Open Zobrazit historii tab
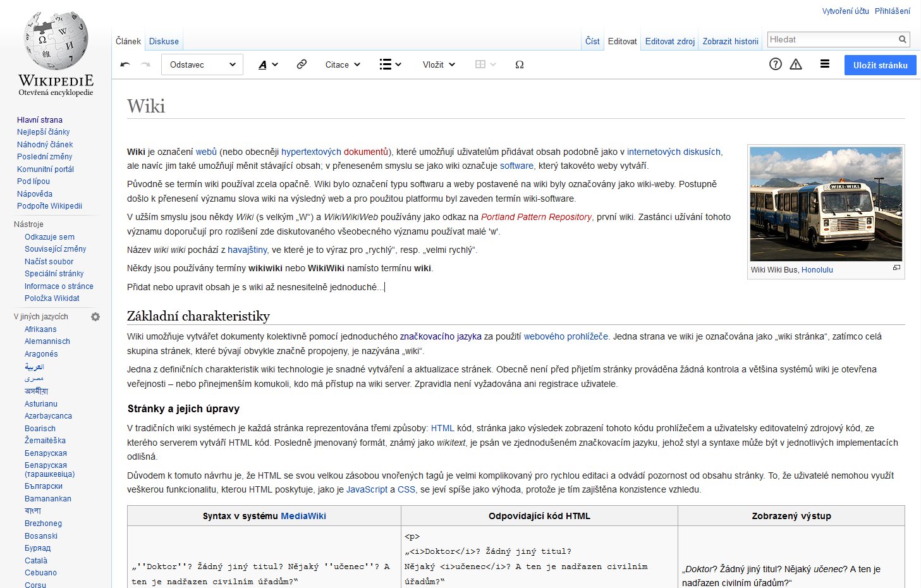Screen dimensions: 921x588 pyautogui.click(x=731, y=41)
